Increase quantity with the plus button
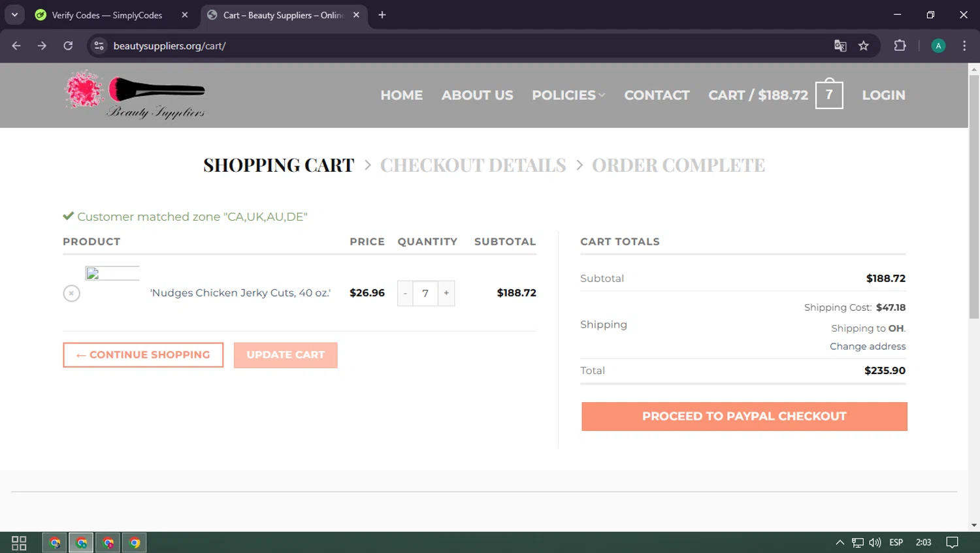The height and width of the screenshot is (553, 980). coord(446,293)
